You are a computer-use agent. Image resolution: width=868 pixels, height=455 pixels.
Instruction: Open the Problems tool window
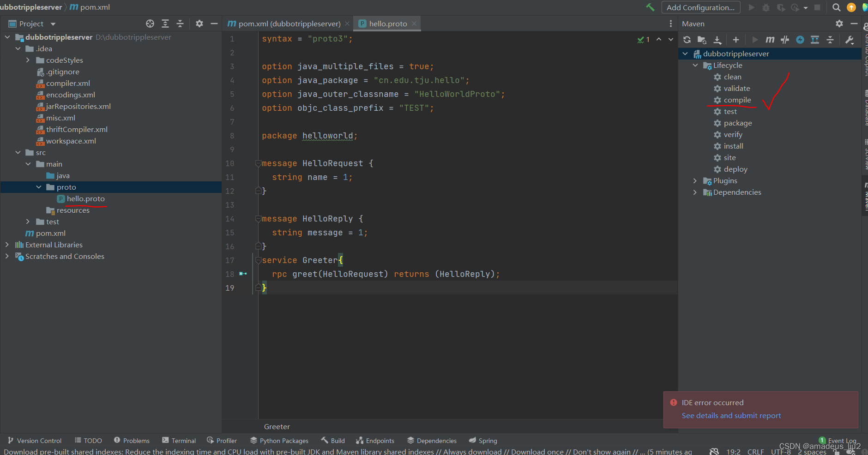[x=132, y=441]
